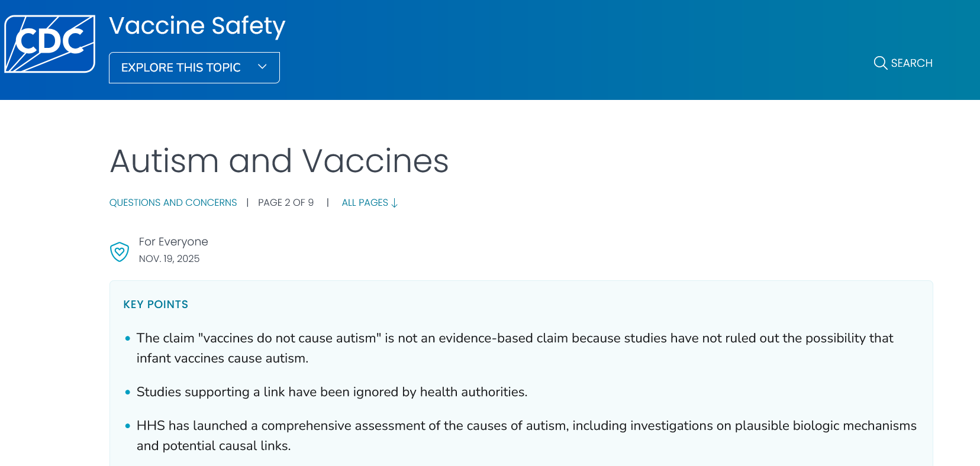980x466 pixels.
Task: Go to Questions and Concerns section
Action: [173, 202]
